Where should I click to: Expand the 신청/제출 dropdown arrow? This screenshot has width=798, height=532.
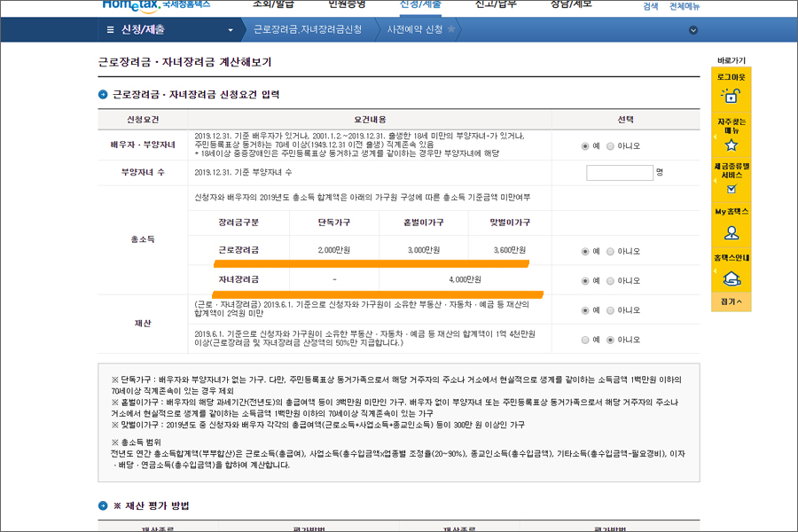pyautogui.click(x=231, y=30)
